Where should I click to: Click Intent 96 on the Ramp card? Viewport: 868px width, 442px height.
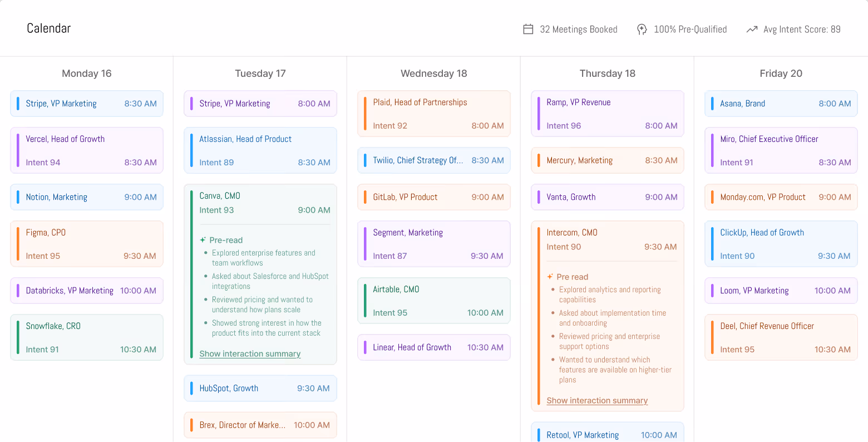564,126
